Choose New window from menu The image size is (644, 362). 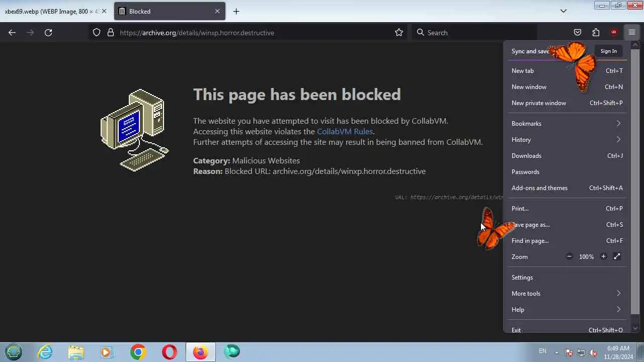(567, 87)
